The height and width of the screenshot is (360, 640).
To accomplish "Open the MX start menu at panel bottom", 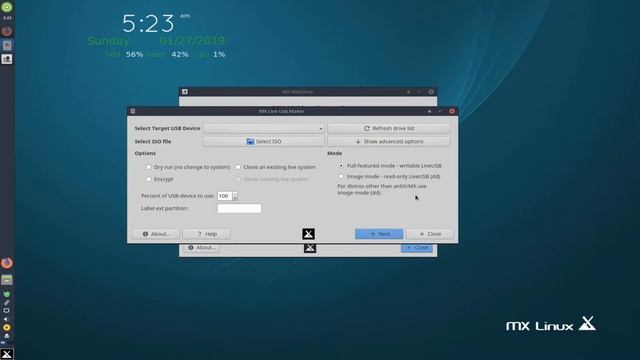I will pos(7,354).
